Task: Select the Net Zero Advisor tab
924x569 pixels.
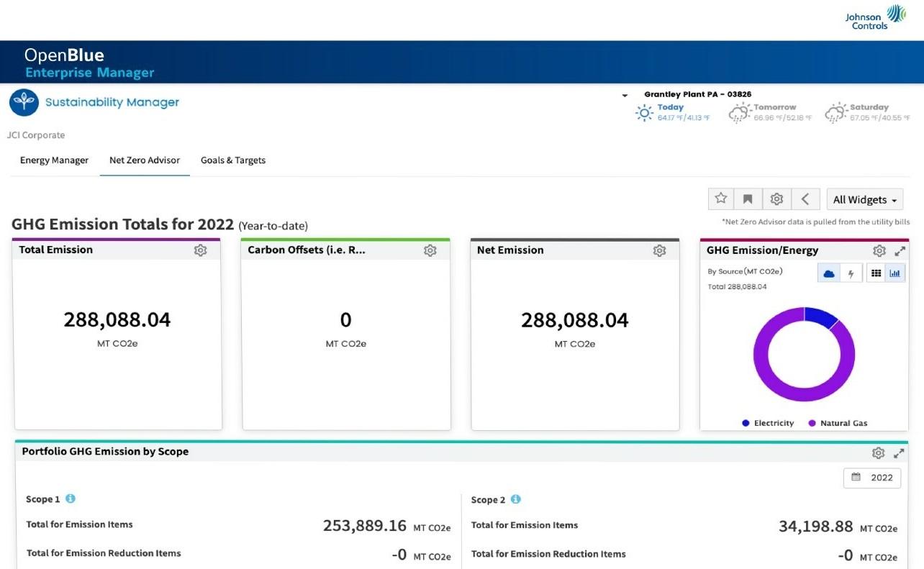Action: point(145,160)
